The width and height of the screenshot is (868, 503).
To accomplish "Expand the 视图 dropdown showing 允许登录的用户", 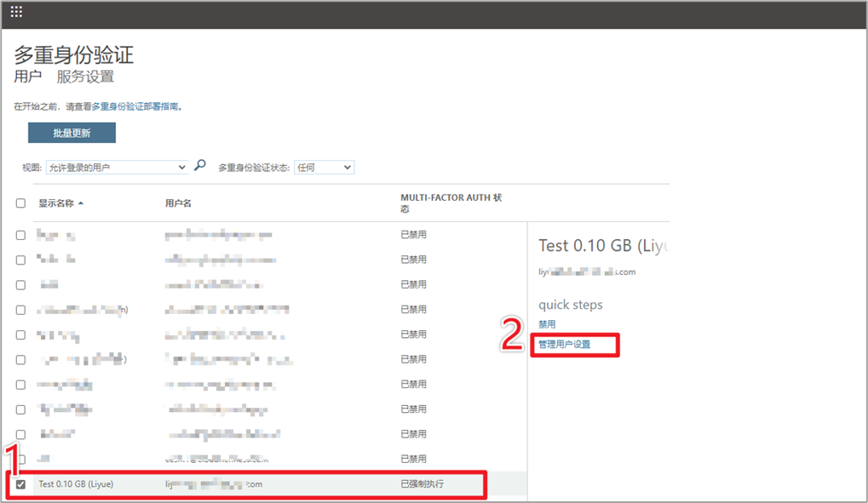I will coord(117,168).
